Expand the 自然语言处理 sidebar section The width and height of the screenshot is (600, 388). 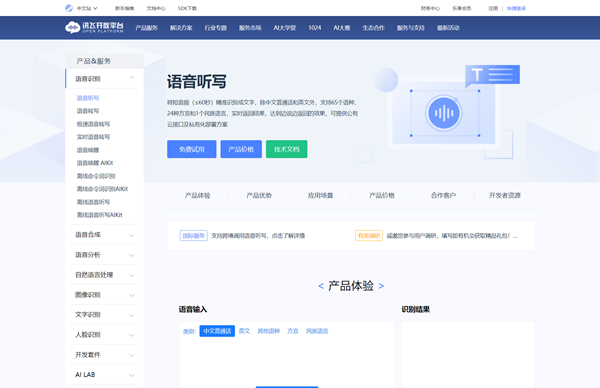click(x=104, y=275)
